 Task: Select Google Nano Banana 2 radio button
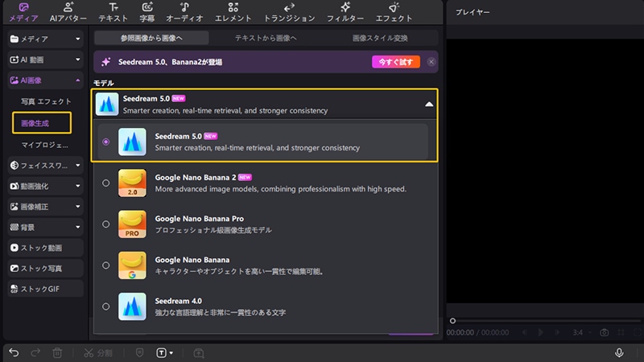(x=106, y=183)
